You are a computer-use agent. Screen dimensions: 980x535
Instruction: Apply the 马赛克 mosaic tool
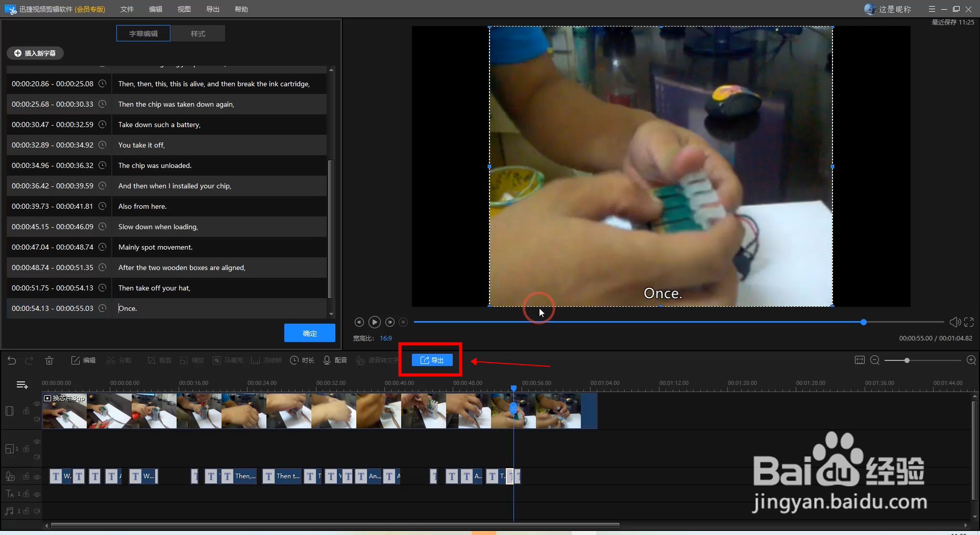pyautogui.click(x=228, y=360)
